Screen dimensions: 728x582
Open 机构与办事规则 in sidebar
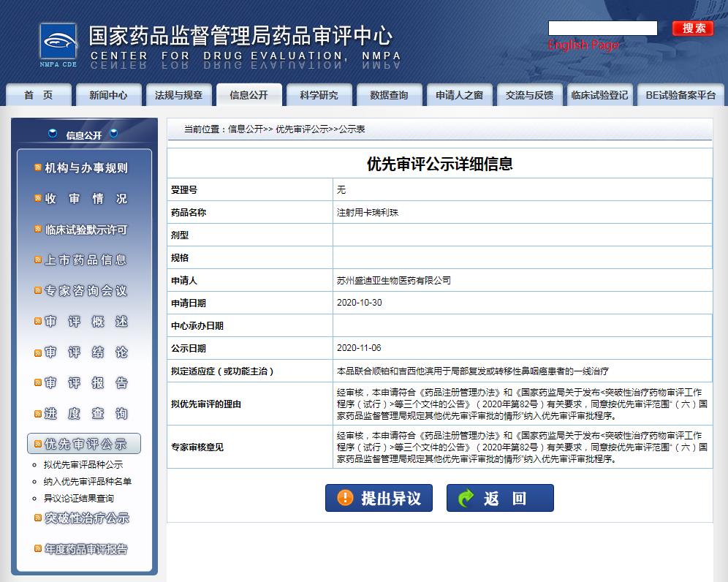point(86,167)
